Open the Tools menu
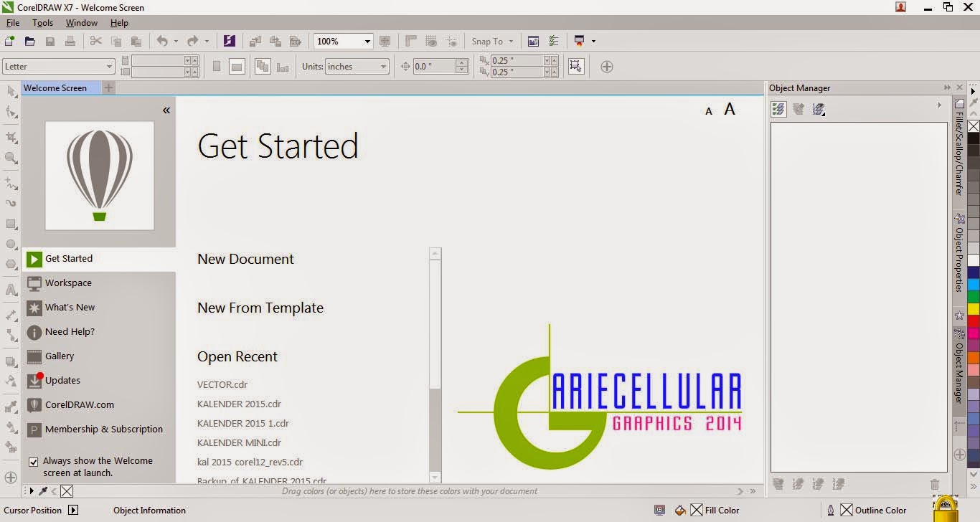 43,23
